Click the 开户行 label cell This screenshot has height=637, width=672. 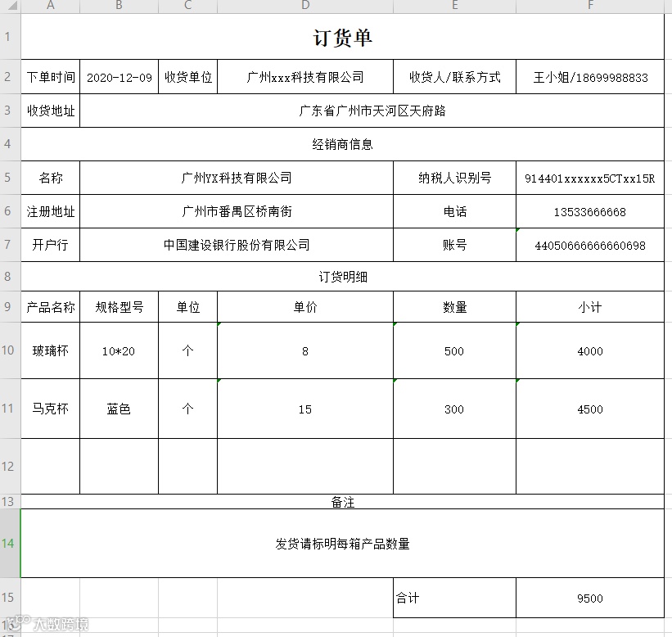pos(51,245)
